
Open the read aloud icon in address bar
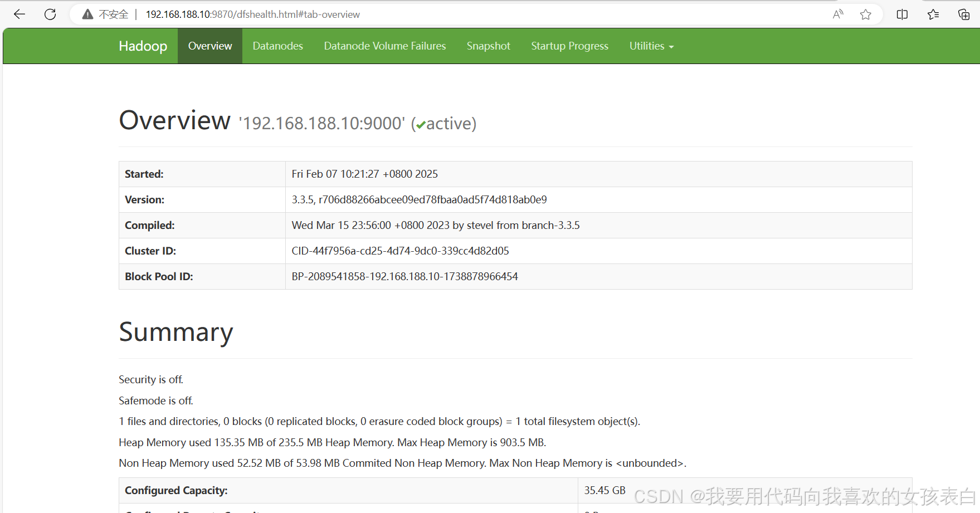coord(838,14)
